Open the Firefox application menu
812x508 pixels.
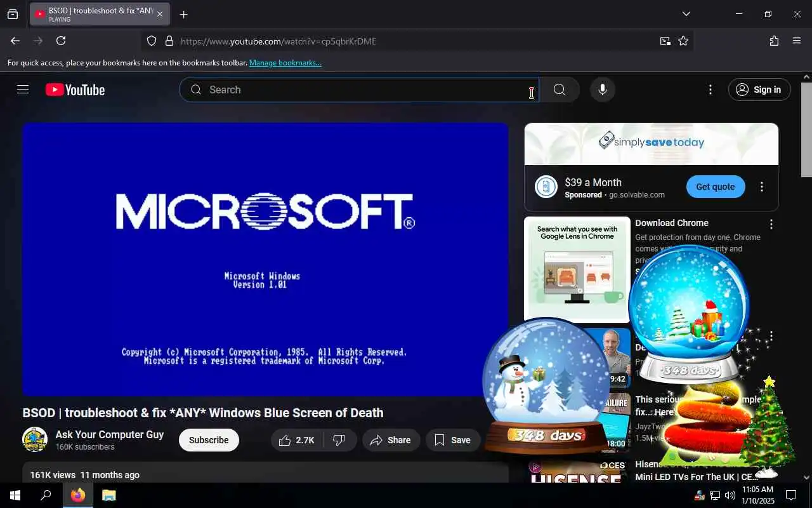pyautogui.click(x=797, y=41)
